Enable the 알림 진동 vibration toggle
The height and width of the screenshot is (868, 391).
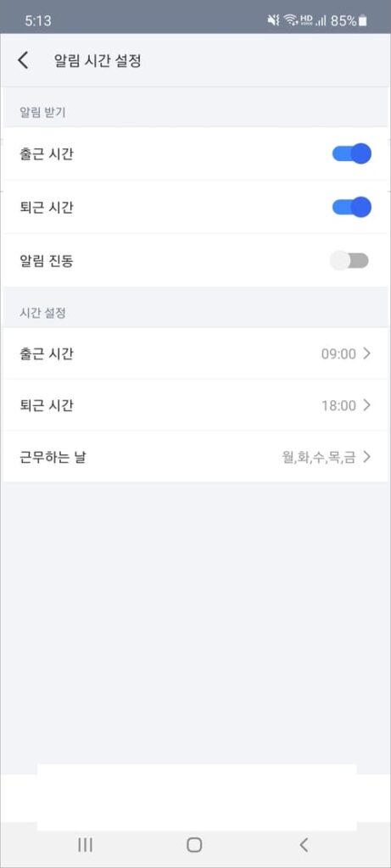349,260
